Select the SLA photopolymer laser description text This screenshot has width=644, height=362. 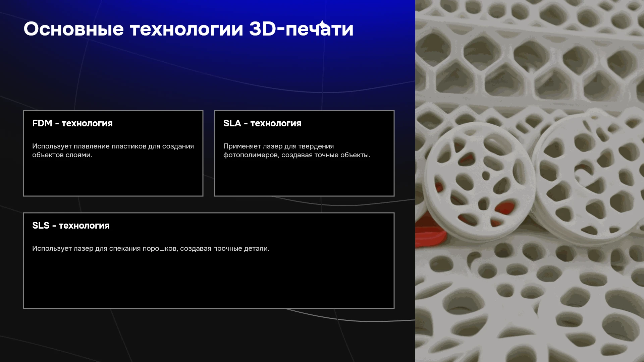click(x=297, y=150)
